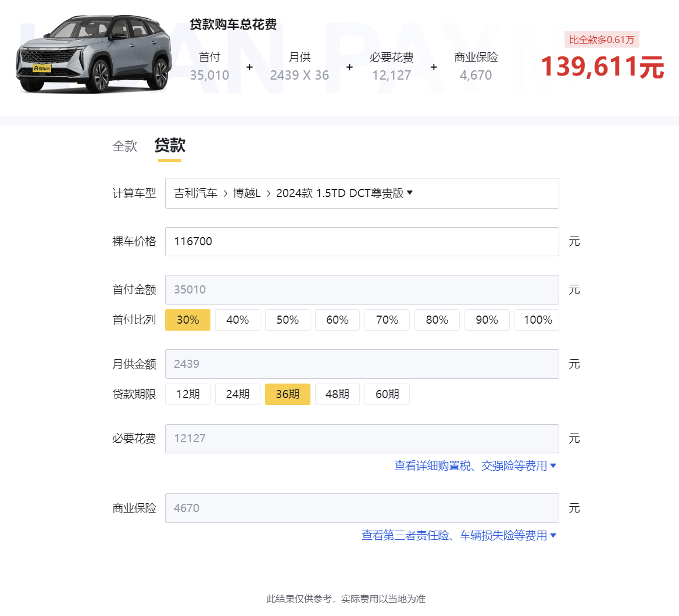Screen dimensions: 679x616
Task: Pick the 60% down payment option
Action: pyautogui.click(x=337, y=320)
